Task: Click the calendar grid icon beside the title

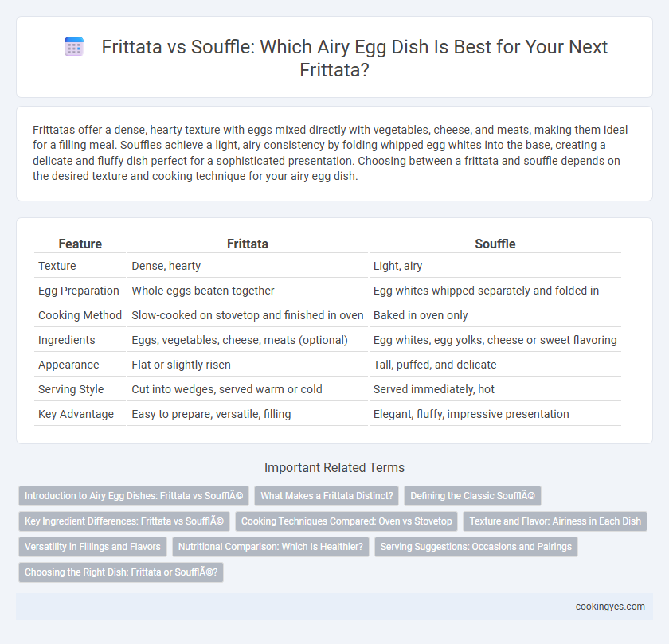Action: [x=74, y=46]
